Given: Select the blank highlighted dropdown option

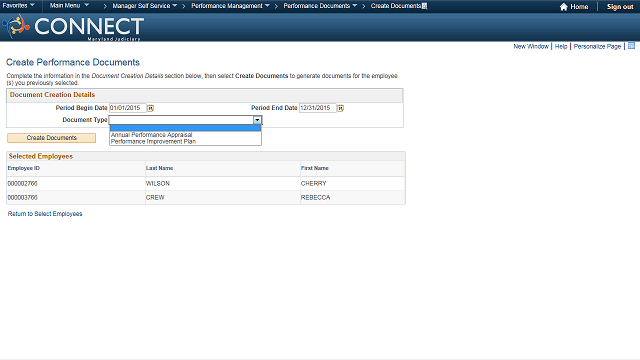Looking at the screenshot, I should pyautogui.click(x=185, y=128).
